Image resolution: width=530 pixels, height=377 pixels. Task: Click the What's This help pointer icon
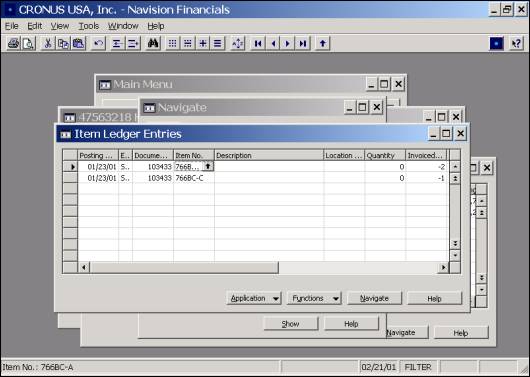pos(516,44)
